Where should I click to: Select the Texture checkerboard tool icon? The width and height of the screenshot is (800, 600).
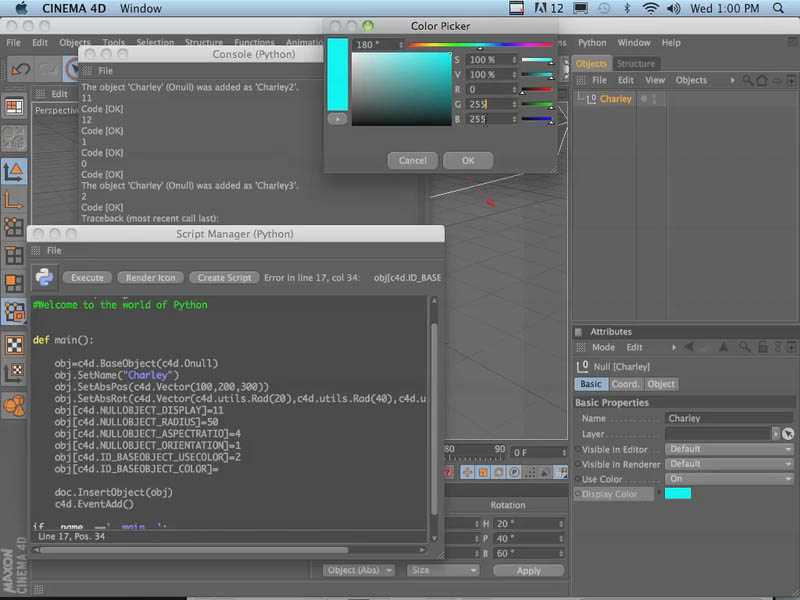point(14,345)
